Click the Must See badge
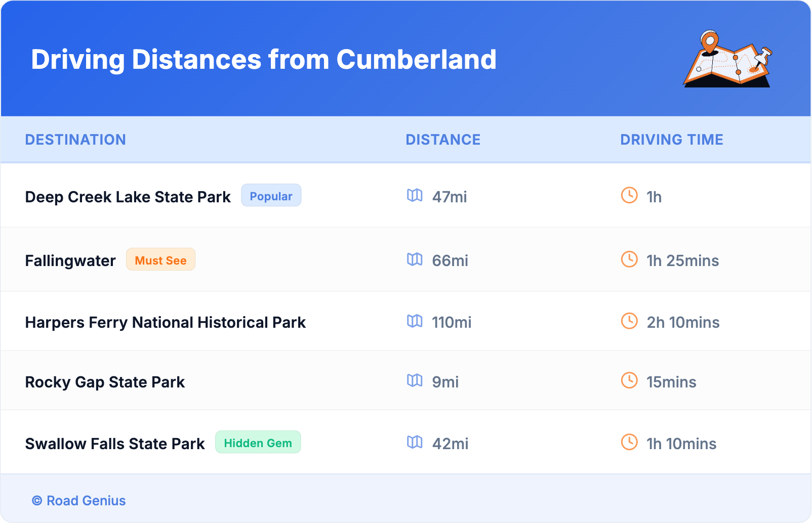This screenshot has width=812, height=523. coord(160,260)
